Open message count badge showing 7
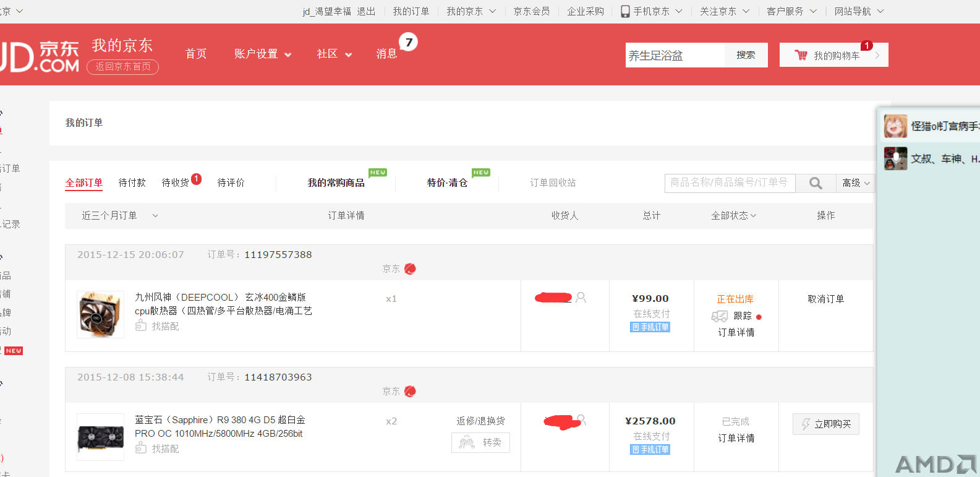This screenshot has height=477, width=980. (x=408, y=42)
